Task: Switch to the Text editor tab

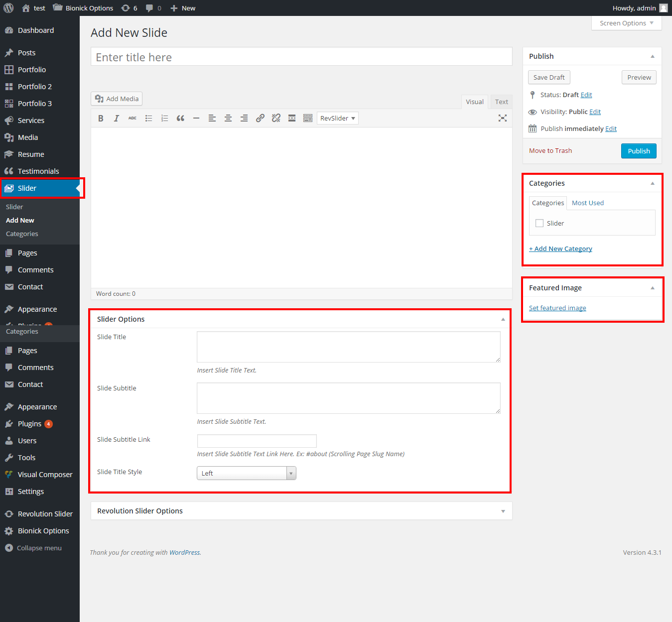Action: 501,102
